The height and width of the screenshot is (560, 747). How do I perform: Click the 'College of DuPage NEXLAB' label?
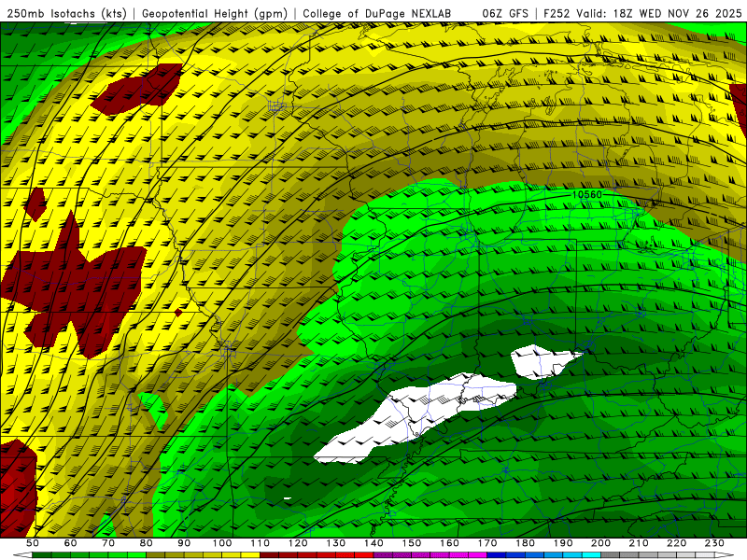point(377,13)
